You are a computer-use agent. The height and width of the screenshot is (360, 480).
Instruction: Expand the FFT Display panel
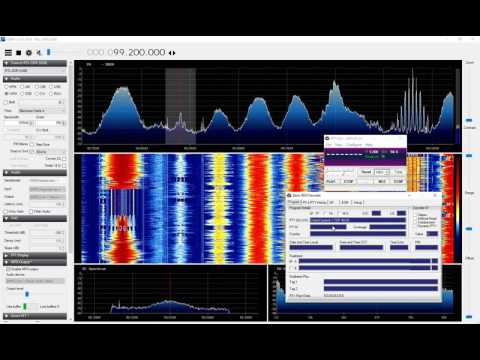click(35, 255)
